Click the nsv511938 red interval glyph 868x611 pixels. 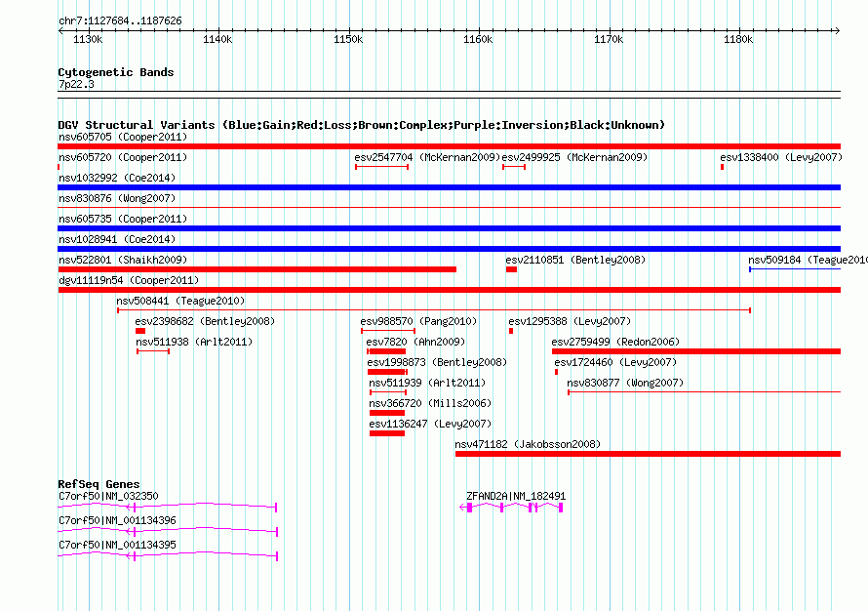153,351
